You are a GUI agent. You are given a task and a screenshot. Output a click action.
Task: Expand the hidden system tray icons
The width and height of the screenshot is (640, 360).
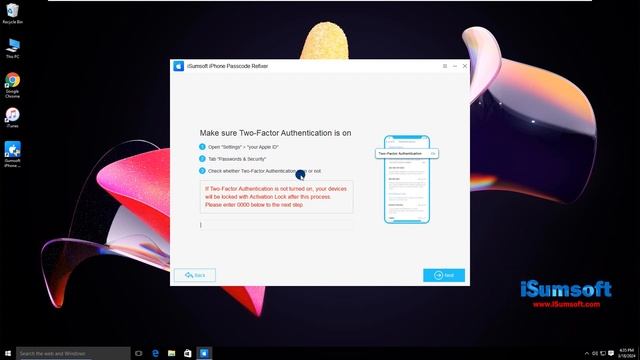tap(587, 353)
